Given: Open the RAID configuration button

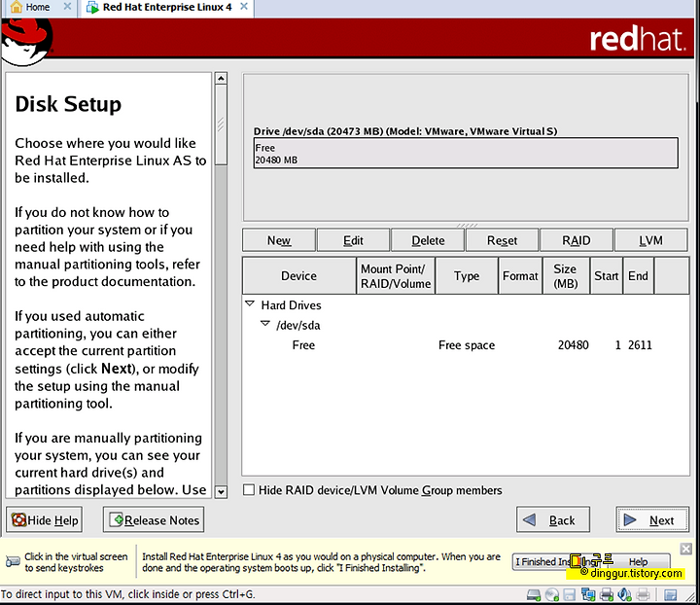Looking at the screenshot, I should (x=577, y=240).
